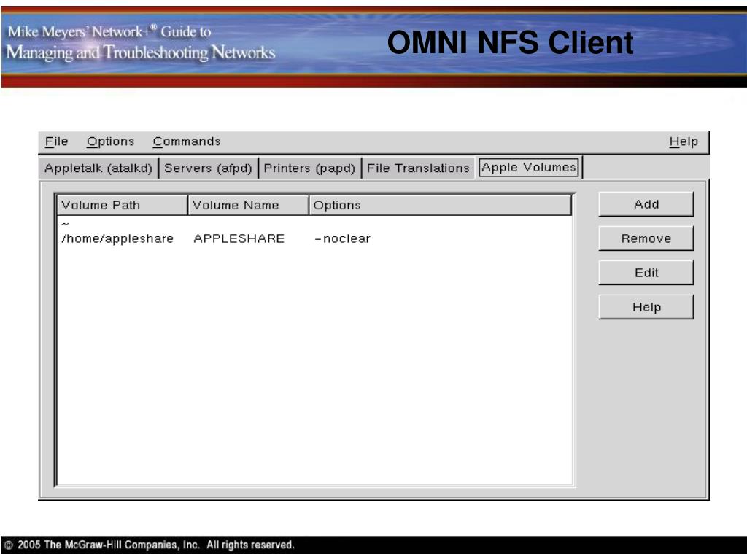
Task: Click the Help button below Edit
Action: pos(646,307)
